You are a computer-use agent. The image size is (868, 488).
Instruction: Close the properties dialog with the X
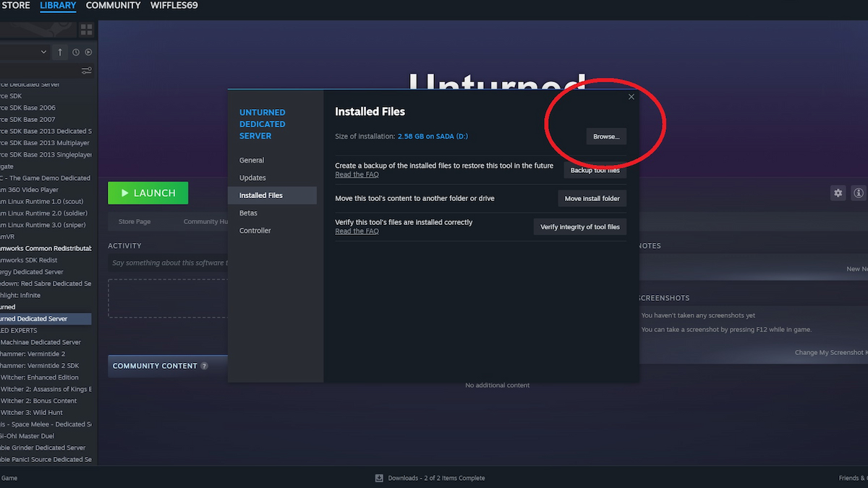point(631,97)
